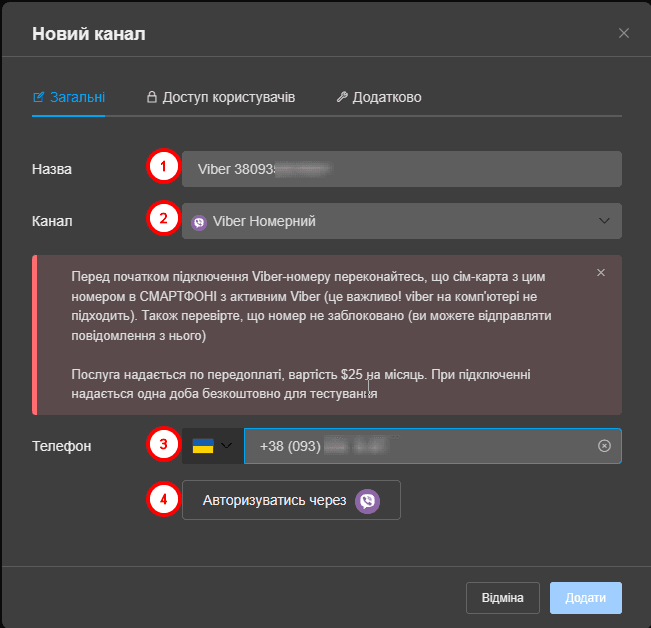Click the edit icon on Загальні tab
This screenshot has height=628, width=651.
pyautogui.click(x=38, y=97)
